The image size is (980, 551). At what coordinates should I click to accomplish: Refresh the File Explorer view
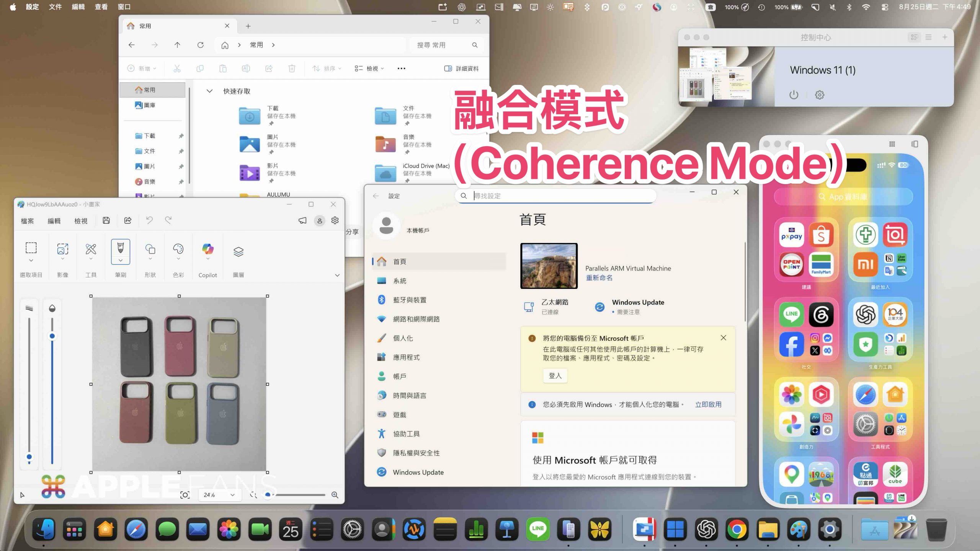(200, 45)
